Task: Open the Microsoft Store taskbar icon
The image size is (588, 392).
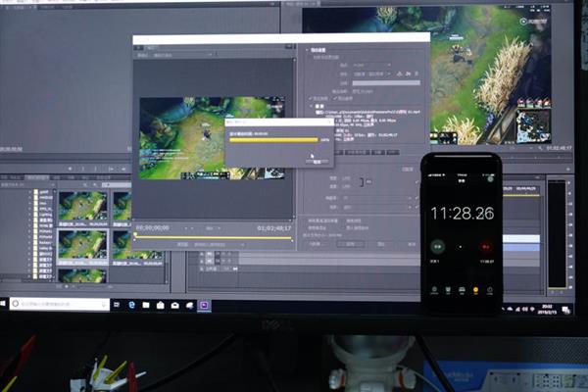Action: (161, 306)
